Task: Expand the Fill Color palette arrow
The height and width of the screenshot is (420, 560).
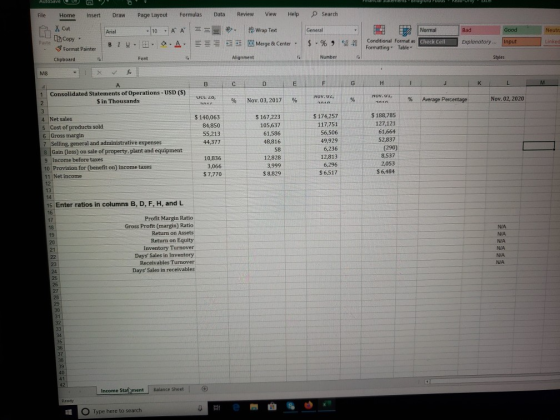Action: (170, 45)
